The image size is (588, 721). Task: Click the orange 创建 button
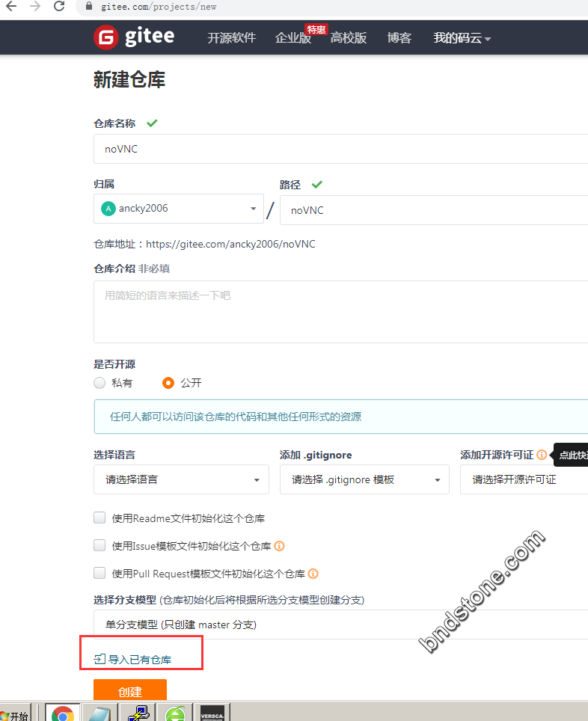[x=130, y=690]
